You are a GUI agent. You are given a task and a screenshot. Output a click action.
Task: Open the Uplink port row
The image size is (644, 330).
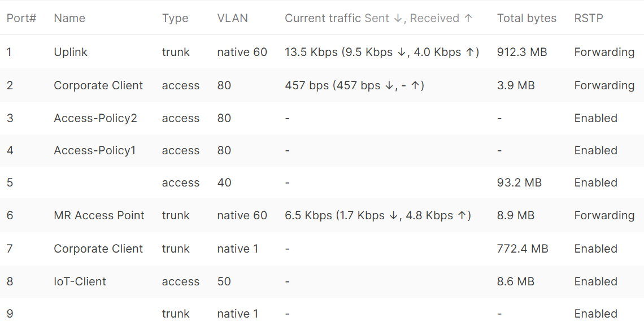click(322, 52)
